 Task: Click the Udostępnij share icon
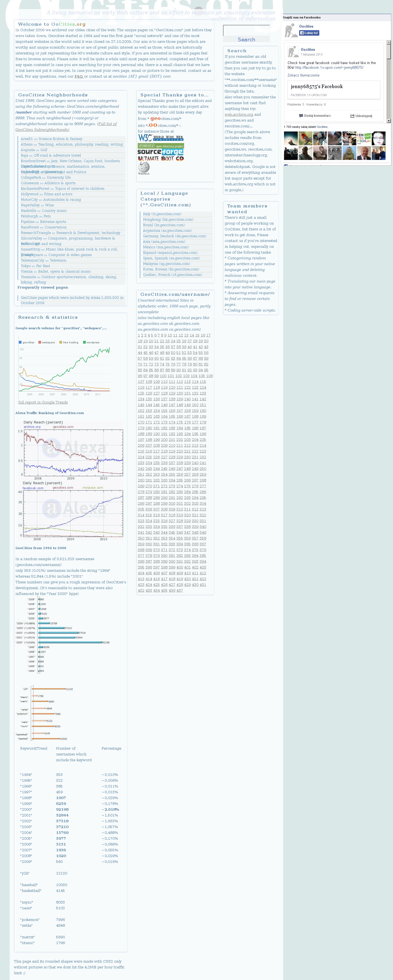point(352,116)
